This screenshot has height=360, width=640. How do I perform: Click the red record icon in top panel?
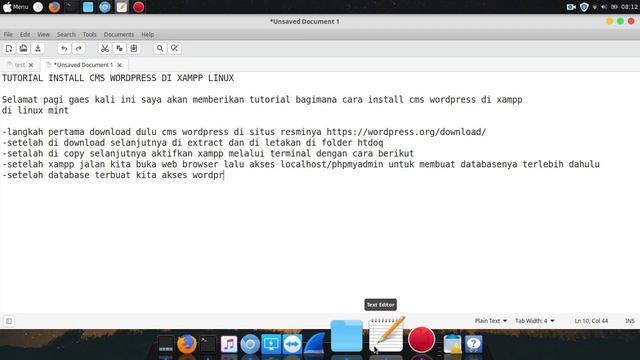point(138,7)
